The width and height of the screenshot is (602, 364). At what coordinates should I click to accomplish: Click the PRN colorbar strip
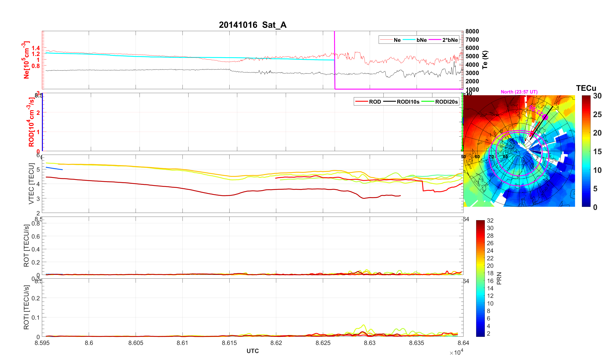480,278
